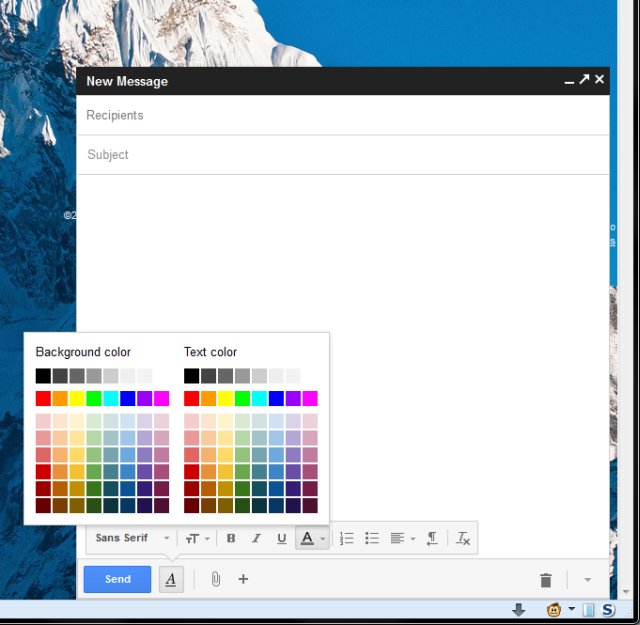Viewport: 640px width, 625px height.
Task: Click the Recipients field
Action: 343,115
